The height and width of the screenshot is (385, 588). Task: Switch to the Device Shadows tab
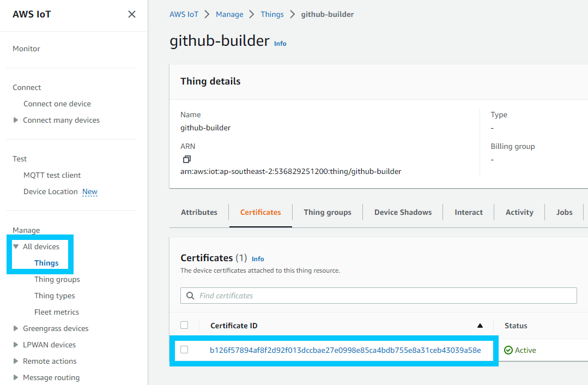(402, 212)
